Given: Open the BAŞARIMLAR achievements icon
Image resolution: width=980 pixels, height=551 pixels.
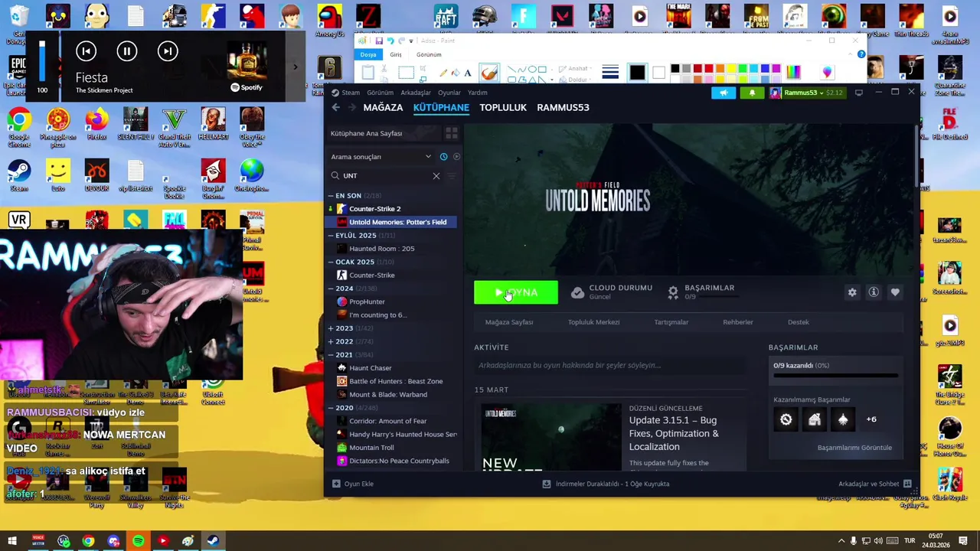Looking at the screenshot, I should coord(673,292).
